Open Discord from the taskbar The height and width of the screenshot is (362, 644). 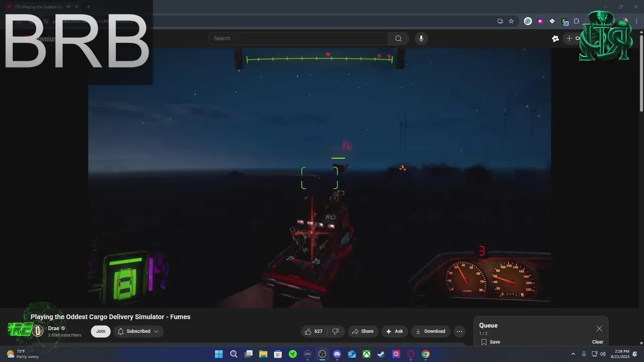[x=337, y=354]
